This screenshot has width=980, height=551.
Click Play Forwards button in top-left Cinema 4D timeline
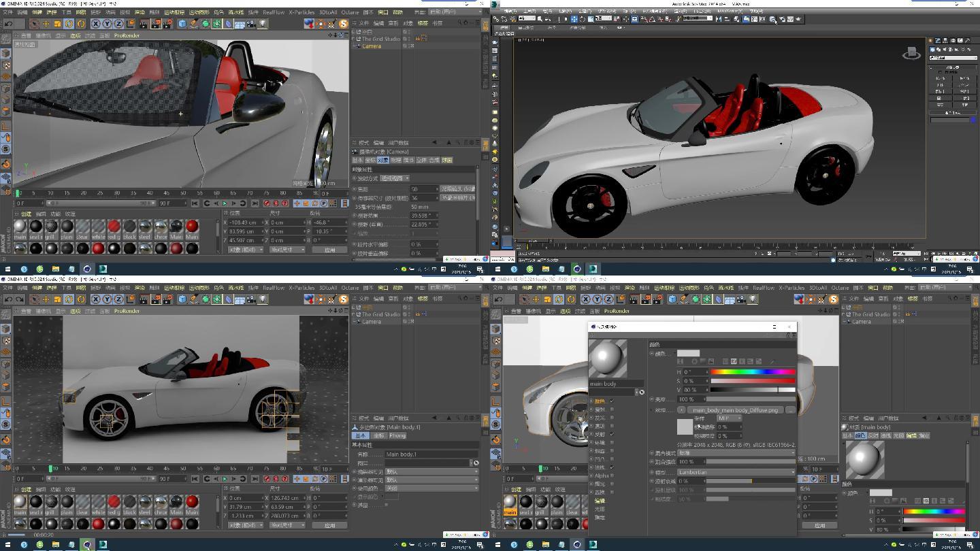coord(225,203)
